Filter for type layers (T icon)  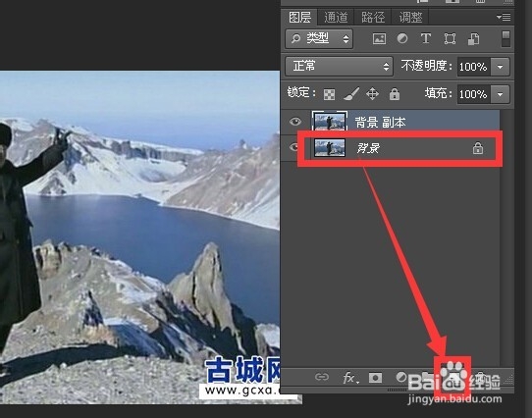tap(425, 38)
